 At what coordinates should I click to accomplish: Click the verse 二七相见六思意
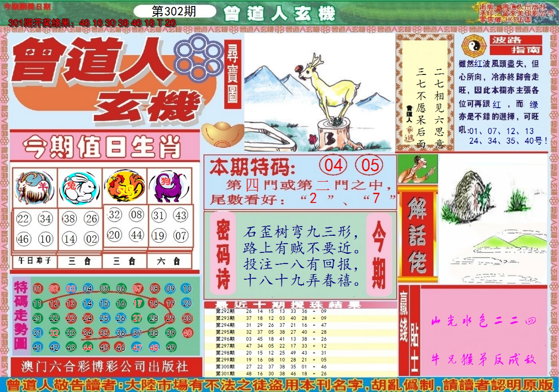439,108
